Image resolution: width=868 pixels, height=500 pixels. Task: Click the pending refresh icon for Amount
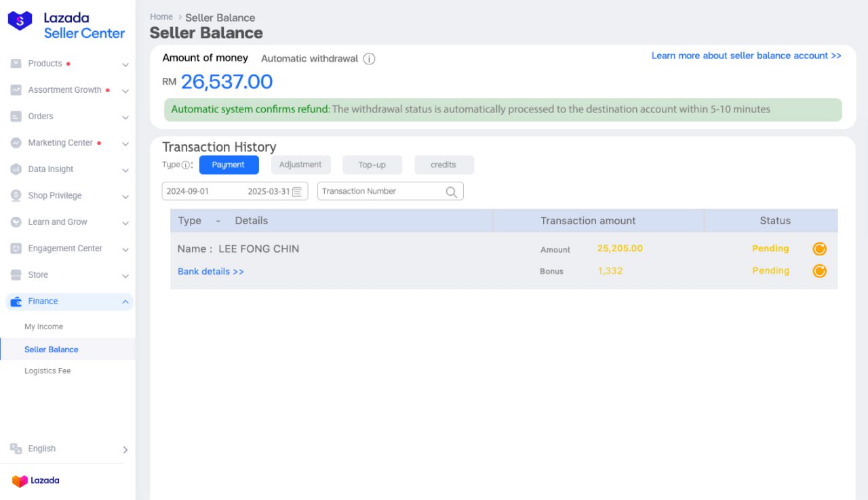click(x=819, y=249)
